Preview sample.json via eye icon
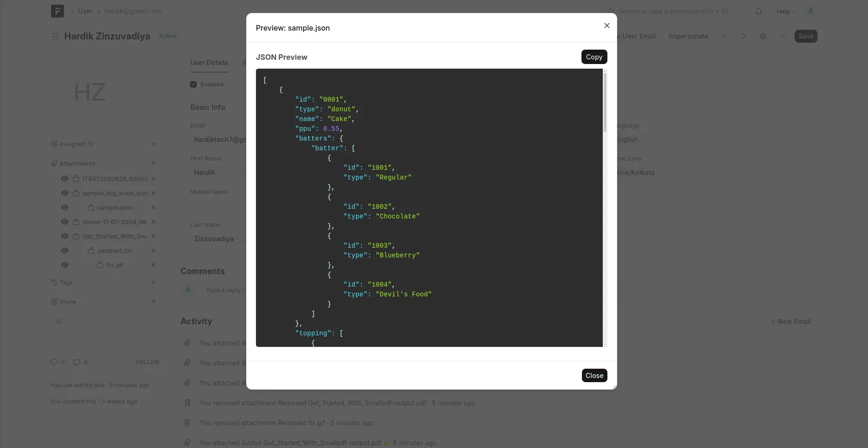Image resolution: width=868 pixels, height=448 pixels. 64,207
